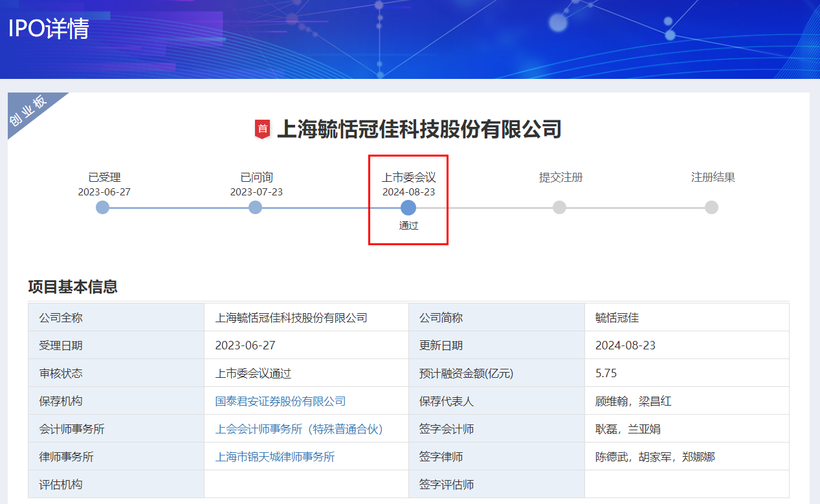Click the IPO详情 page title

pos(49,29)
